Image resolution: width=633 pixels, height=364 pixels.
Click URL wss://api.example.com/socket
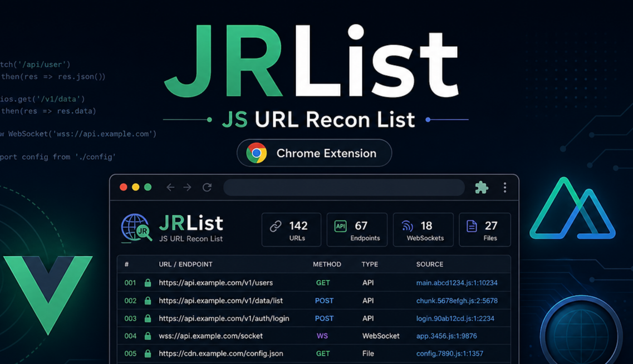[x=211, y=336]
